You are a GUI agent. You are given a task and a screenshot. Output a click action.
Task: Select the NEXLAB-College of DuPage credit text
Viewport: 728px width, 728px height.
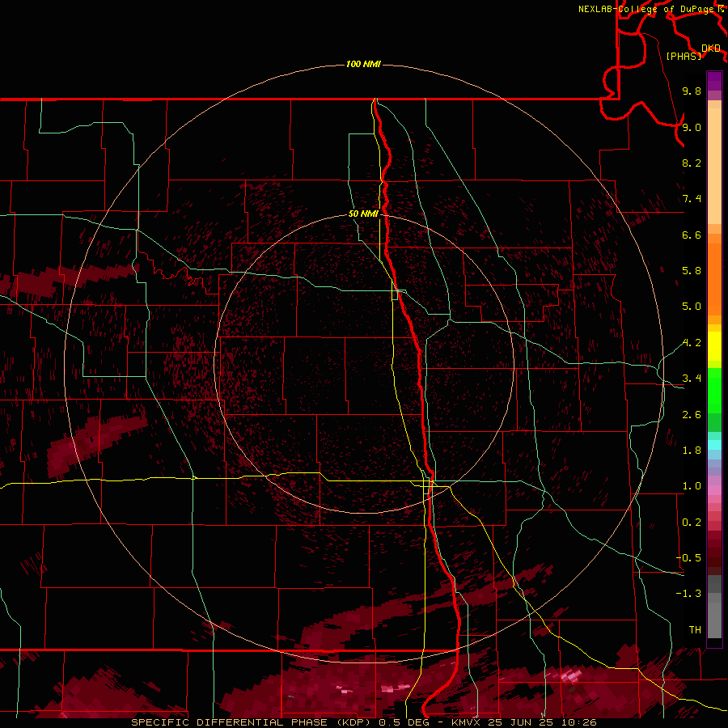point(646,9)
